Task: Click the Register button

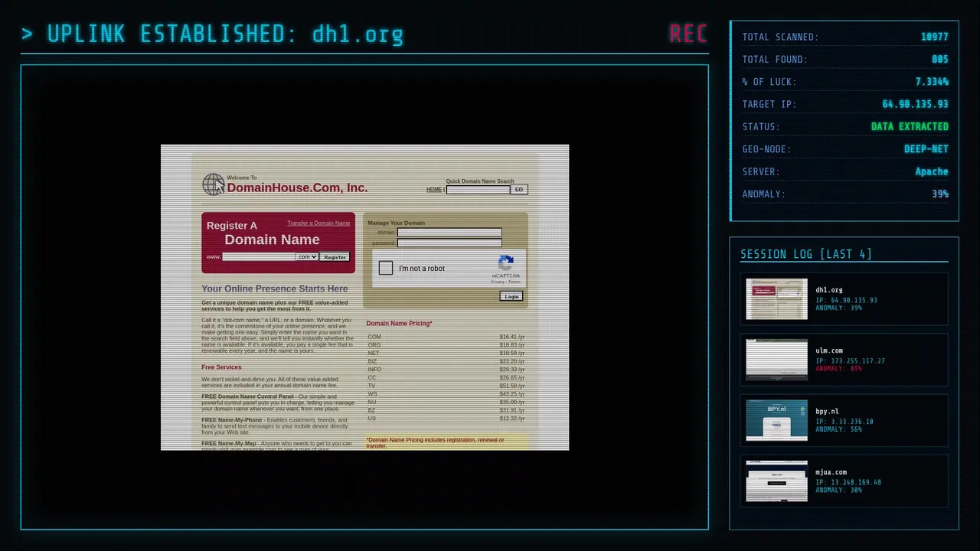Action: 335,257
